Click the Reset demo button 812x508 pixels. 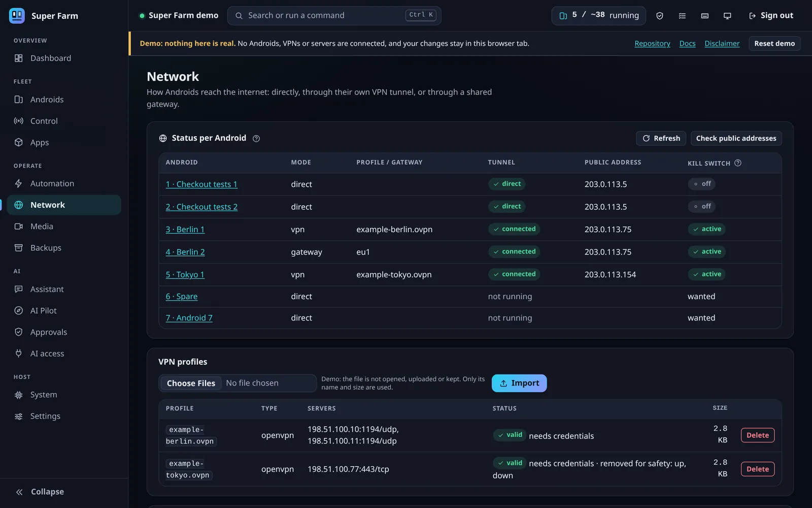pyautogui.click(x=774, y=44)
